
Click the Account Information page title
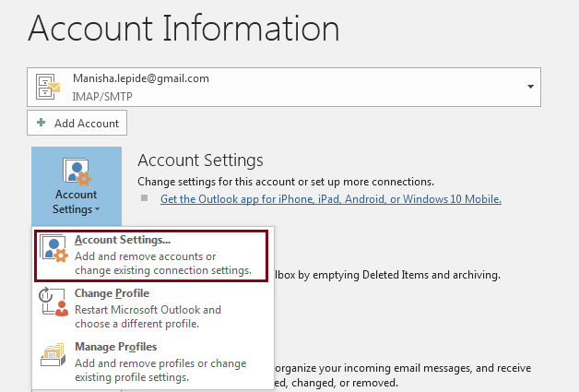pyautogui.click(x=183, y=29)
